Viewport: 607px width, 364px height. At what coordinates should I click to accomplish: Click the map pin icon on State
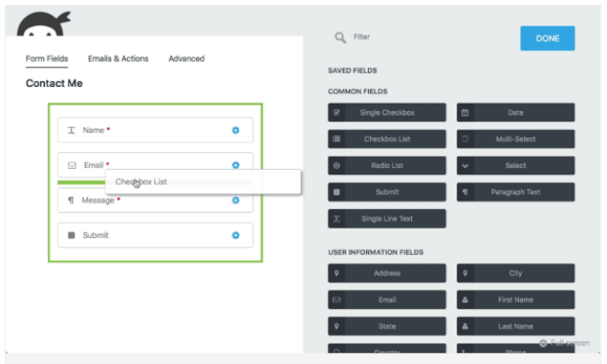pyautogui.click(x=336, y=327)
